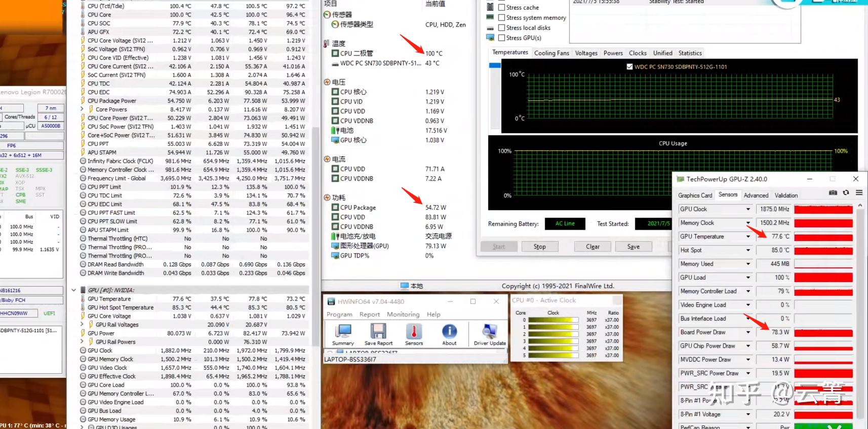Click GPU-Z refresh icon

(x=846, y=193)
